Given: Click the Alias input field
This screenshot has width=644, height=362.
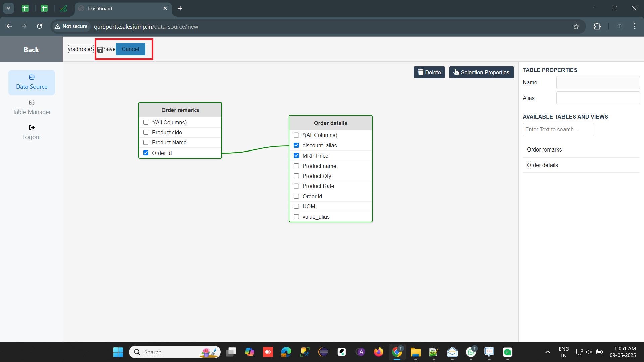Looking at the screenshot, I should (x=598, y=98).
